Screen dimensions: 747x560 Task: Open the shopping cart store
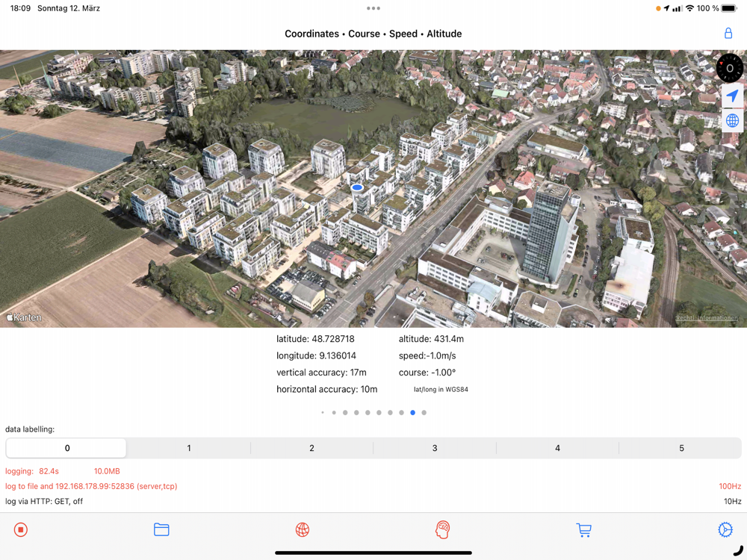[x=583, y=529]
